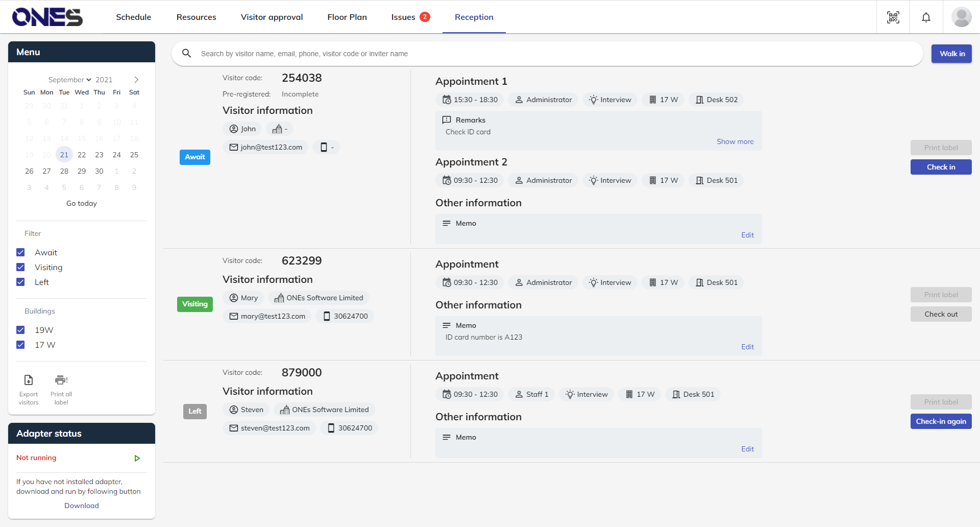The width and height of the screenshot is (980, 527).
Task: Disable the 19W building checkbox
Action: (20, 330)
